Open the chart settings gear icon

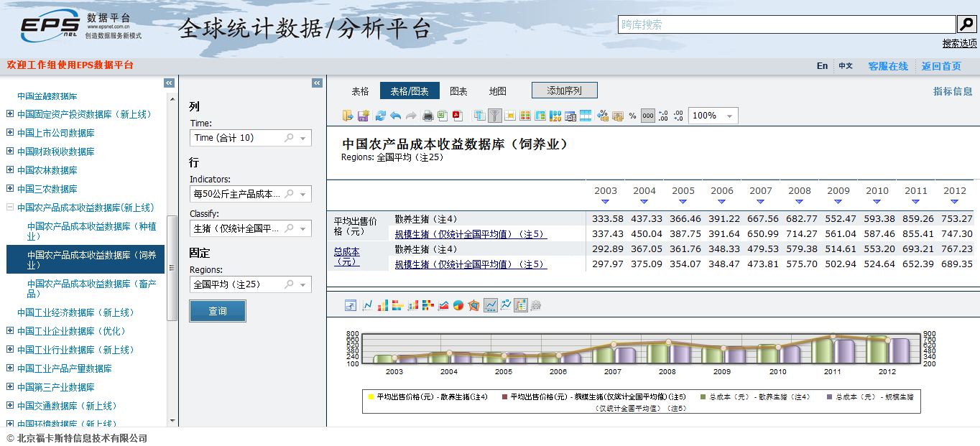(x=535, y=305)
